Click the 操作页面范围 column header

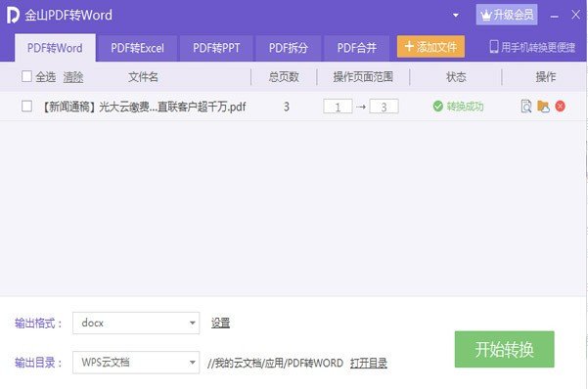click(x=363, y=77)
